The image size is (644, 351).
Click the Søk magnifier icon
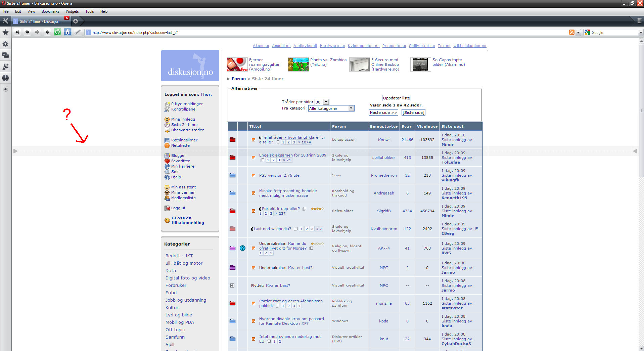coord(167,172)
